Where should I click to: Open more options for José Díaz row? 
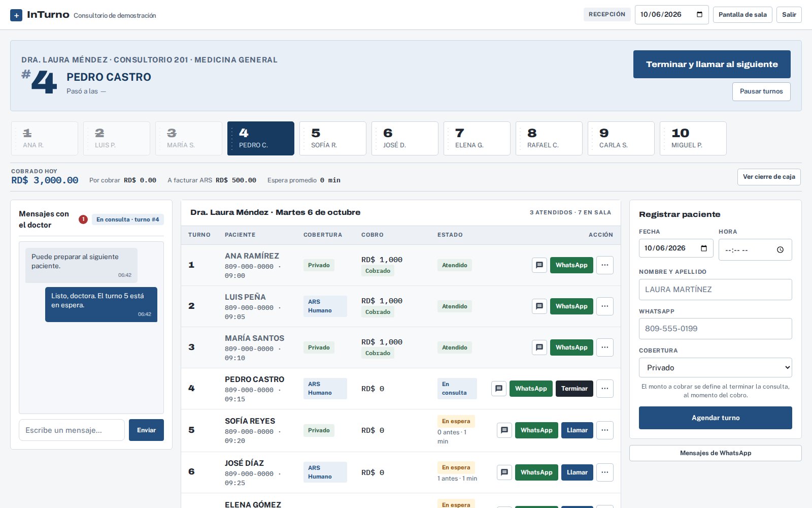pos(605,472)
